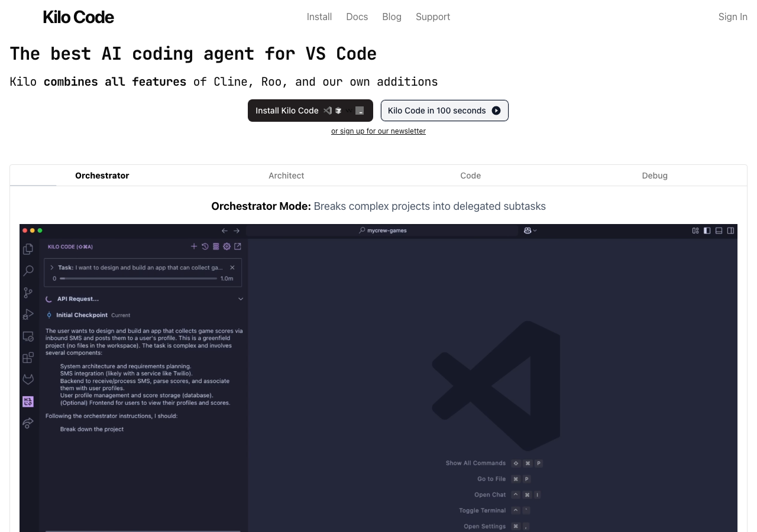Screen dimensions: 757x532
Task: Go forward with the right arrow
Action: (237, 231)
